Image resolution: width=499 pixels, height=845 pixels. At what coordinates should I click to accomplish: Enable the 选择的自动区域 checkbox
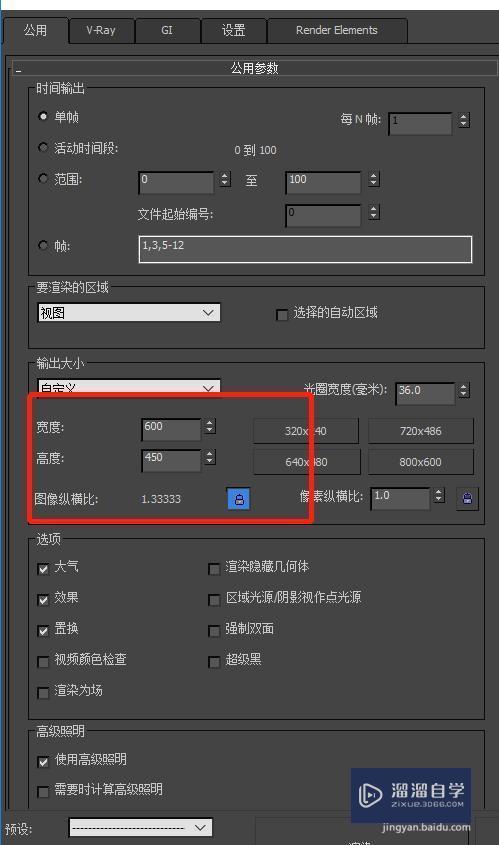(281, 315)
